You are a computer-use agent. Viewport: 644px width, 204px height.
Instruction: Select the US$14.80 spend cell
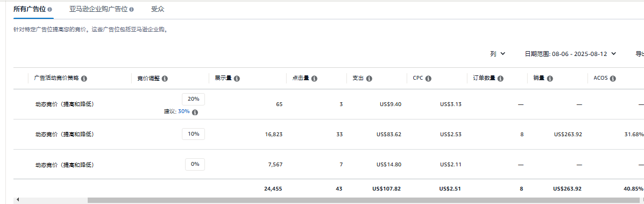pyautogui.click(x=389, y=165)
